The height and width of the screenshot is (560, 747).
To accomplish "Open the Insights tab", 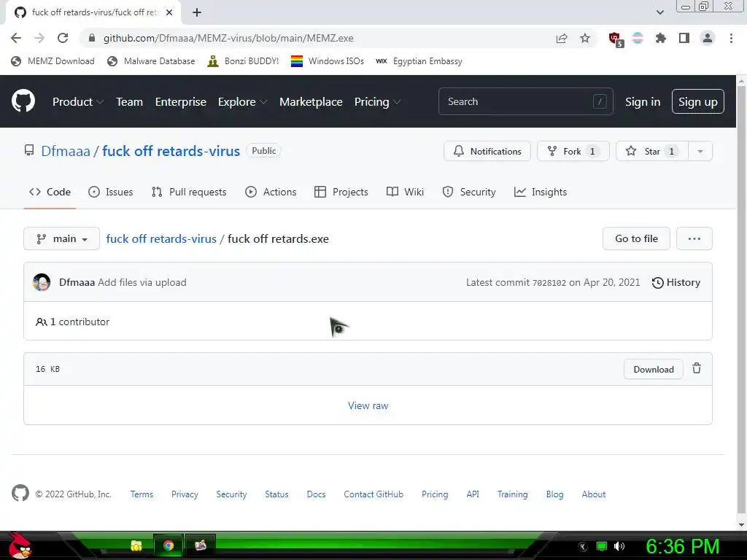I will 541,192.
